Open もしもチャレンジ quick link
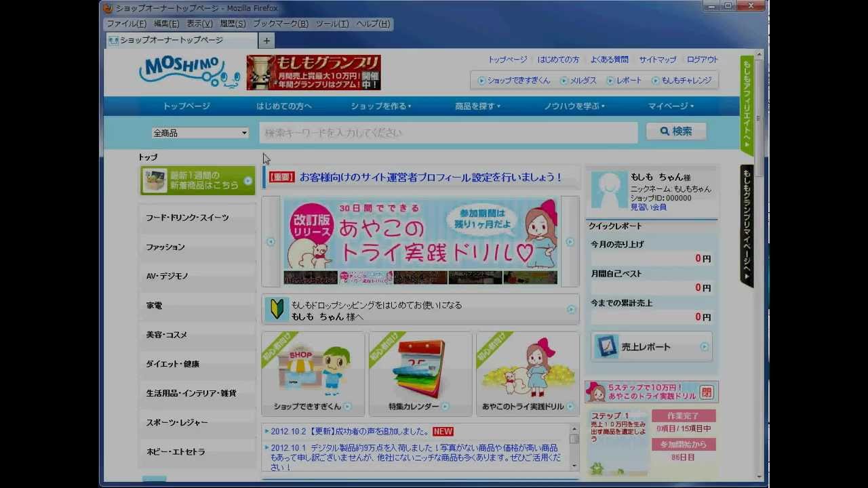Viewport: 868px width, 488px height. tap(682, 80)
